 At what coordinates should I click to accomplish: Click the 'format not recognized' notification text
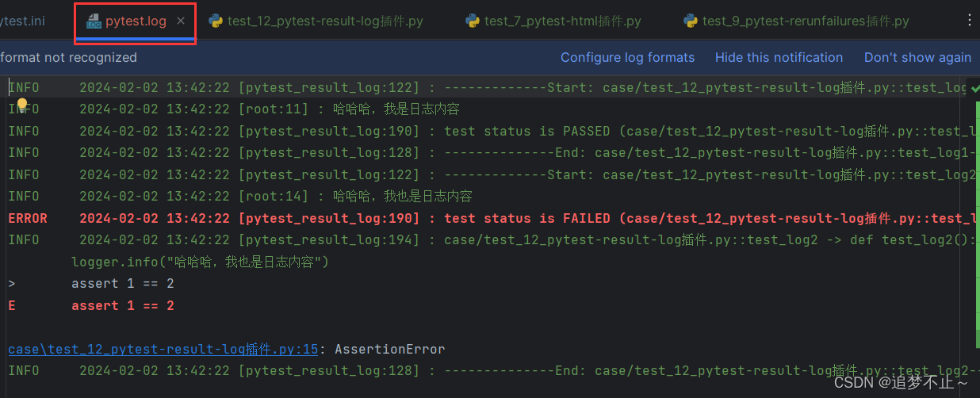(x=68, y=57)
